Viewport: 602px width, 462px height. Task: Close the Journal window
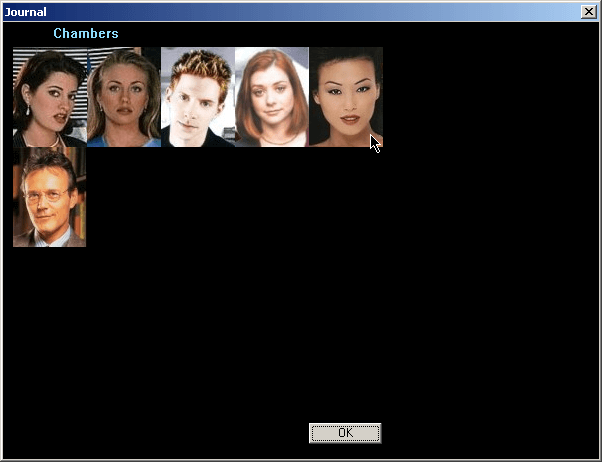point(588,12)
